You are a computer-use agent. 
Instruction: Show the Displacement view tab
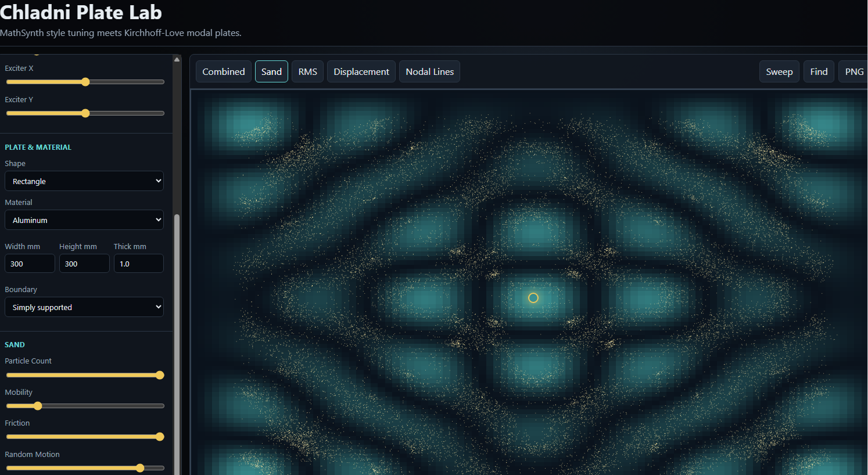tap(361, 71)
